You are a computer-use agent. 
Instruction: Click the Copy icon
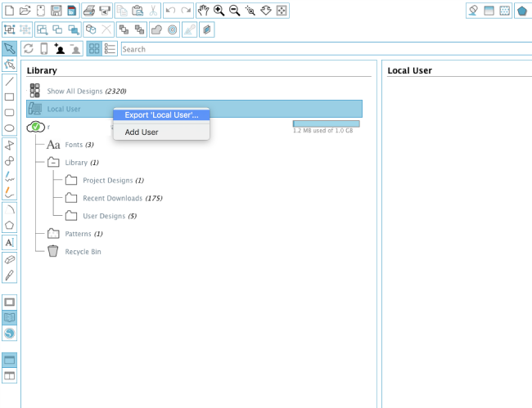point(122,11)
